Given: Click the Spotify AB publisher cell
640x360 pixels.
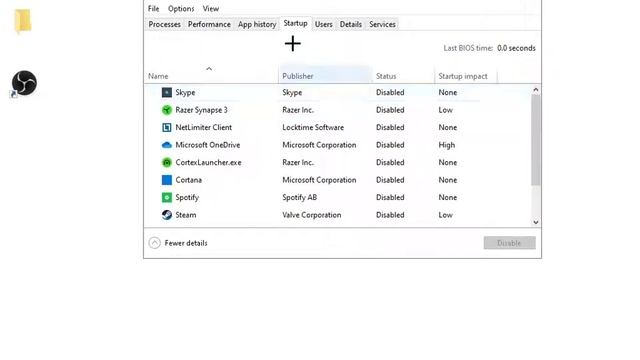Looking at the screenshot, I should tap(300, 198).
